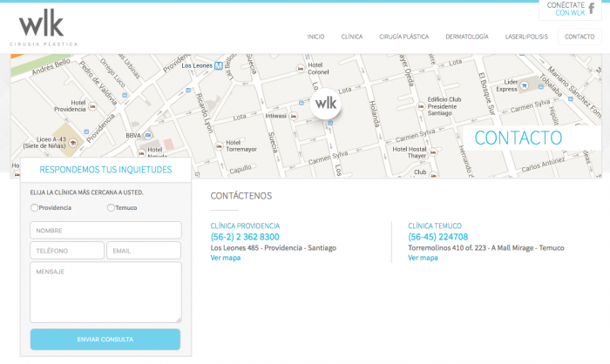The image size is (610, 364).
Task: Click Ver mapa under Clínica Temuco
Action: (423, 258)
